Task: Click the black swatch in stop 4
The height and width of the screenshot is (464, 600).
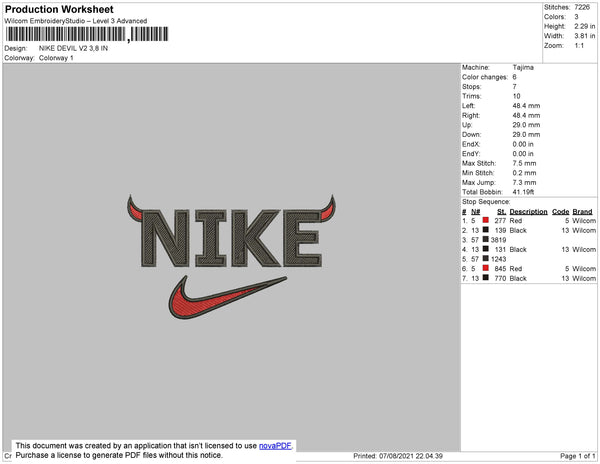Action: (x=486, y=249)
